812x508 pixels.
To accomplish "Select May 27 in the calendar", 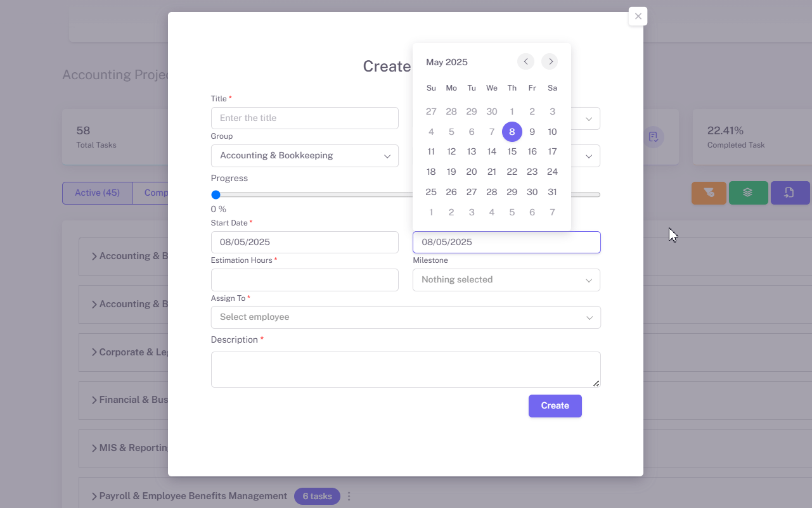I will click(x=472, y=192).
